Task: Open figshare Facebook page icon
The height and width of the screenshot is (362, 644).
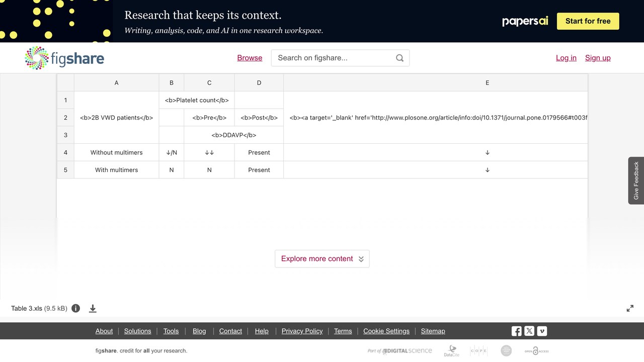Action: tap(516, 331)
